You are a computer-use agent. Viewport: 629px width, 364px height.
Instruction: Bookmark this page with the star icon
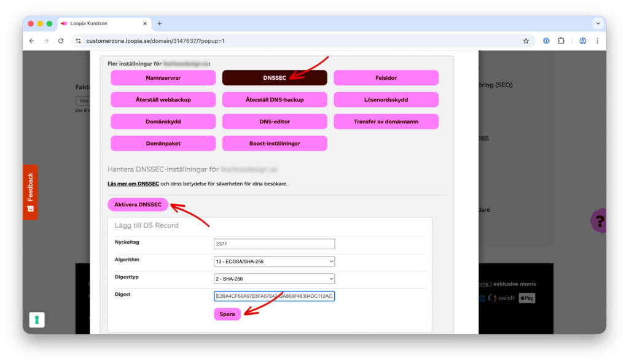tap(526, 41)
